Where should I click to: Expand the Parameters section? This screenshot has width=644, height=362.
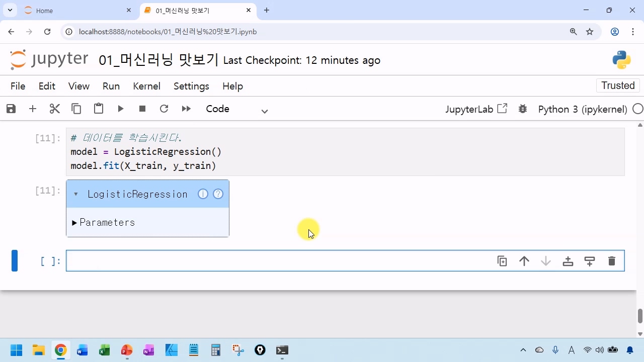pos(104,222)
